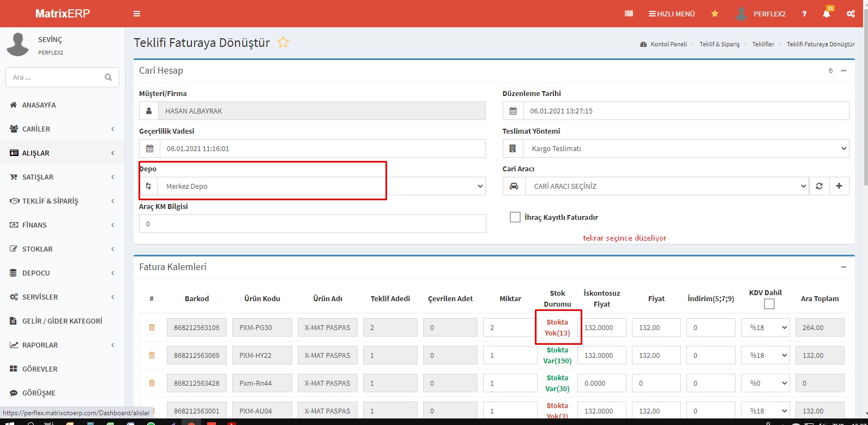Screen dimensions: 868x425
Task: Click the help question mark icon
Action: tap(804, 14)
